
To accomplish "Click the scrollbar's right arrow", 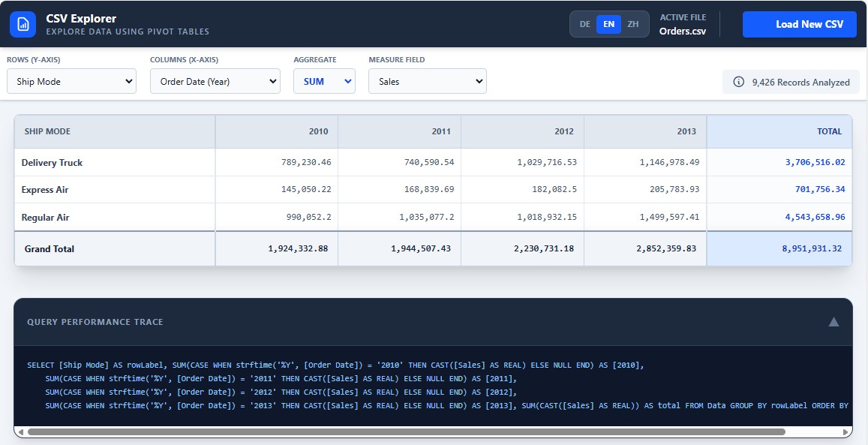I will pos(847,432).
